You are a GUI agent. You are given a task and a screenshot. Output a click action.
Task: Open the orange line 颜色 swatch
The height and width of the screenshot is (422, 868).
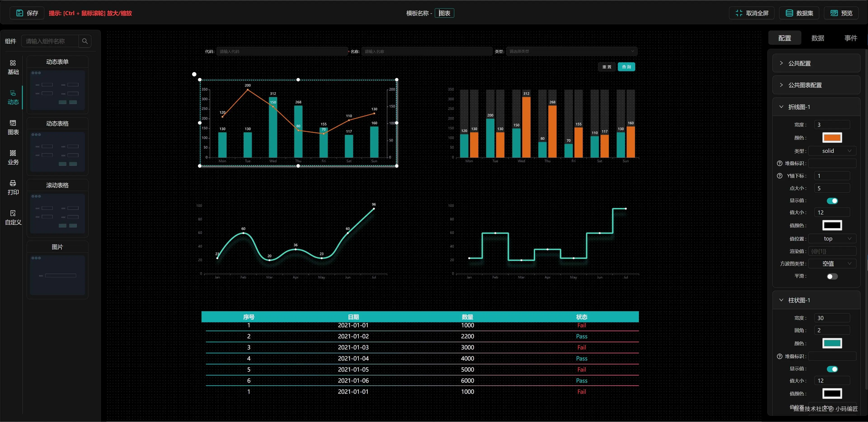[832, 137]
